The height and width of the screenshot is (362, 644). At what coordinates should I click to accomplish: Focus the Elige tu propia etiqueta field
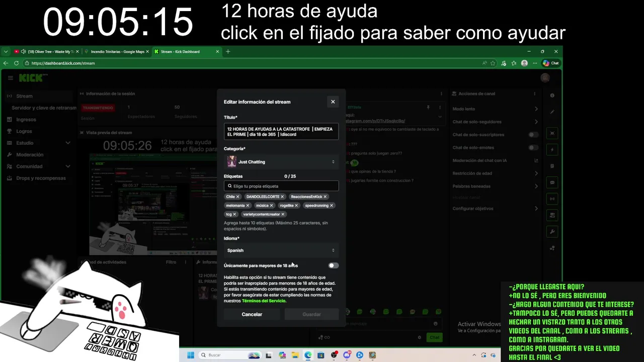[281, 186]
